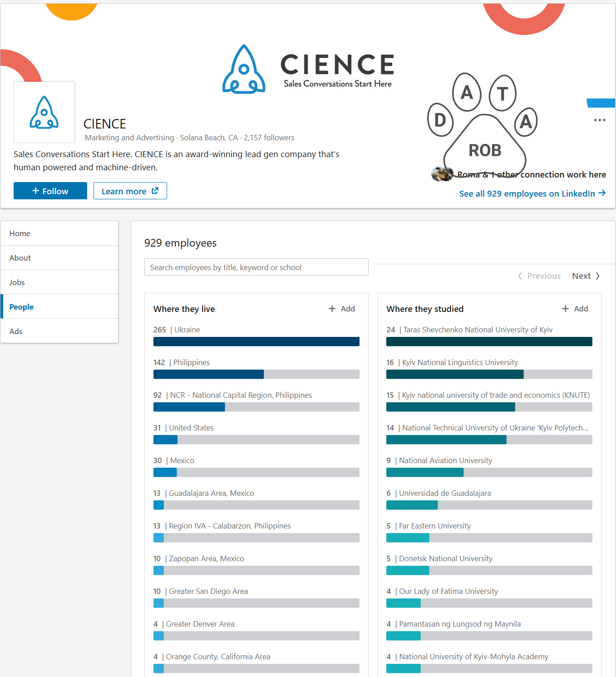Image resolution: width=616 pixels, height=677 pixels.
Task: Click the Previous pagination chevron
Action: point(520,276)
